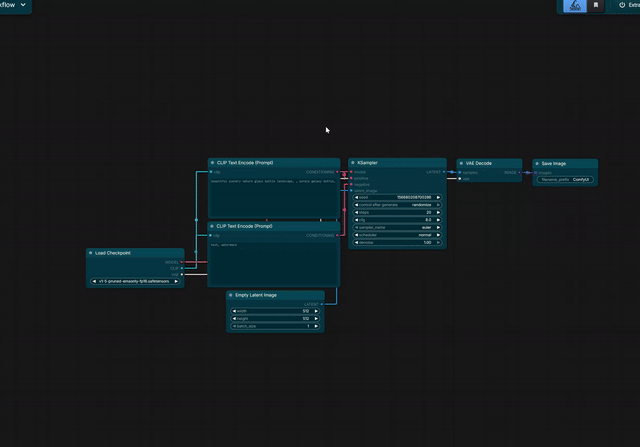Click the Load Checkpoint node title
Viewport: 640px width, 447px height.
click(113, 253)
